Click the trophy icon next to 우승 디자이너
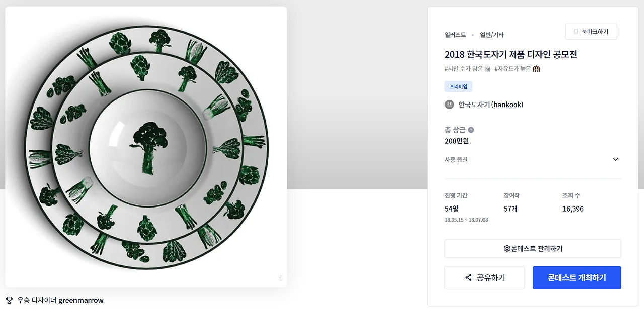This screenshot has height=311, width=644. click(x=9, y=300)
